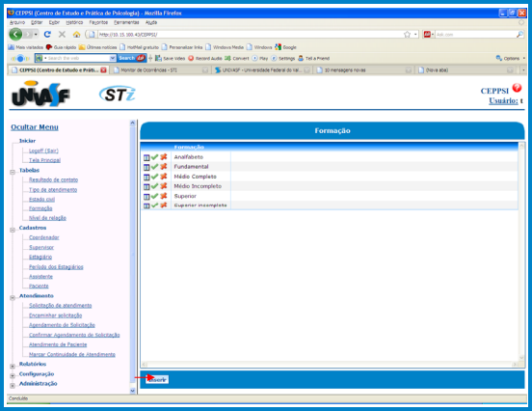The image size is (532, 411).
Task: Switch to Monitor de Ocorrências tab
Action: (x=160, y=70)
